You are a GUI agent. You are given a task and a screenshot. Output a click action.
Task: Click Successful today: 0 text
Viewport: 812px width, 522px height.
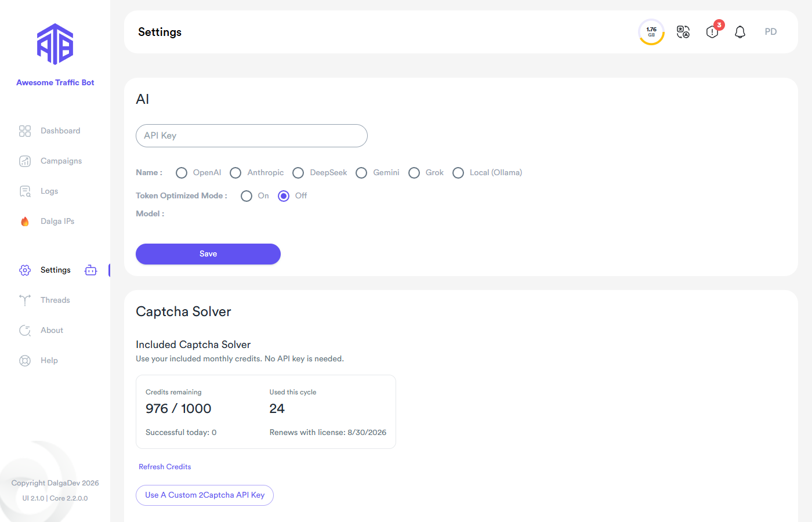(181, 433)
